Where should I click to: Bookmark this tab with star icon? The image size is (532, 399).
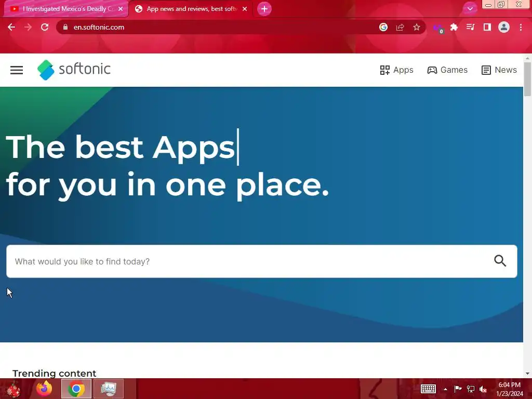[x=417, y=27]
